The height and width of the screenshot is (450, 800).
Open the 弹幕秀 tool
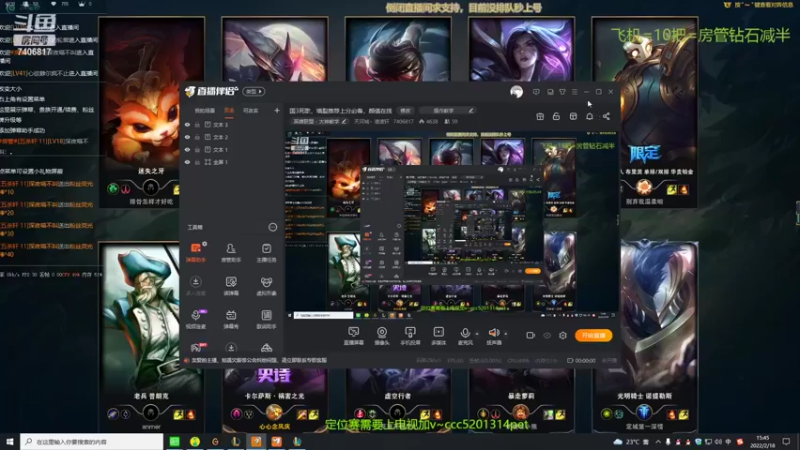[231, 319]
